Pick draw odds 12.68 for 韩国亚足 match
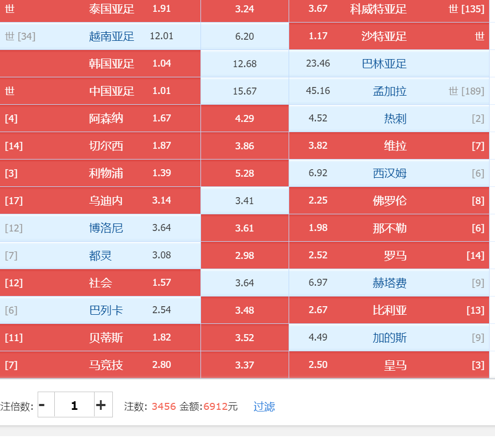The image size is (495, 448). pyautogui.click(x=245, y=64)
